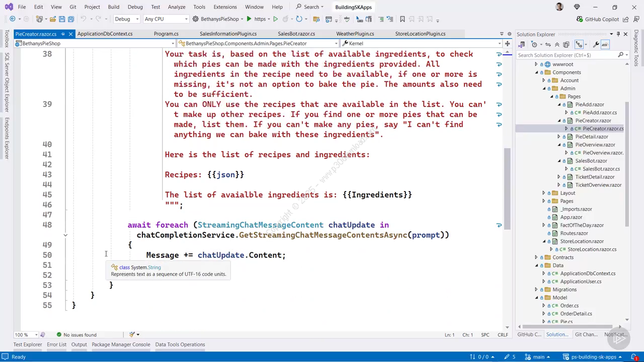Expand the wwwroot folder node

[536, 64]
